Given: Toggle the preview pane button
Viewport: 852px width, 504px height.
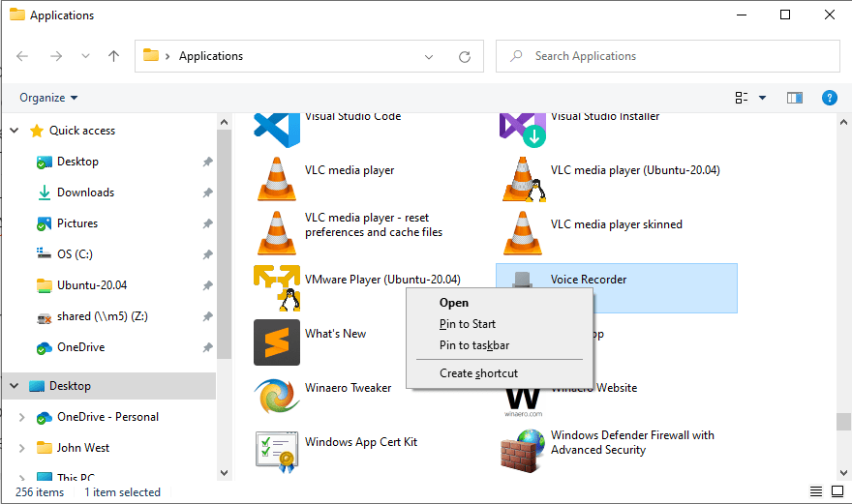Looking at the screenshot, I should (795, 98).
